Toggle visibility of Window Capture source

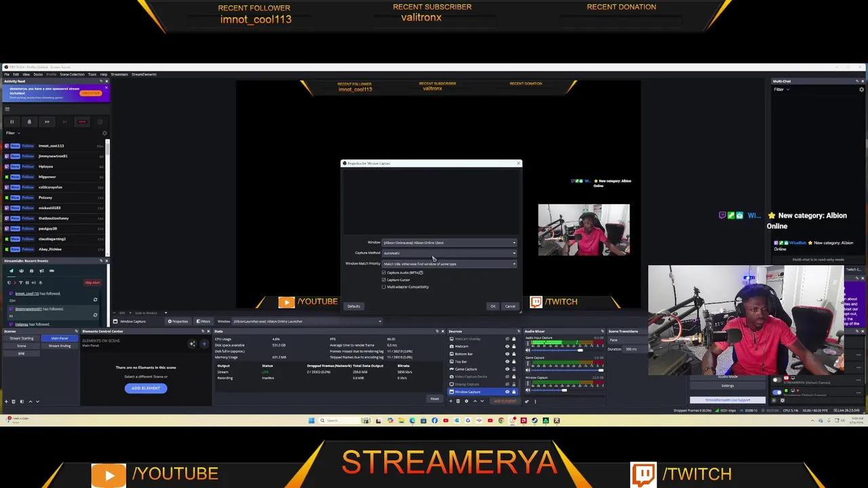pyautogui.click(x=507, y=392)
